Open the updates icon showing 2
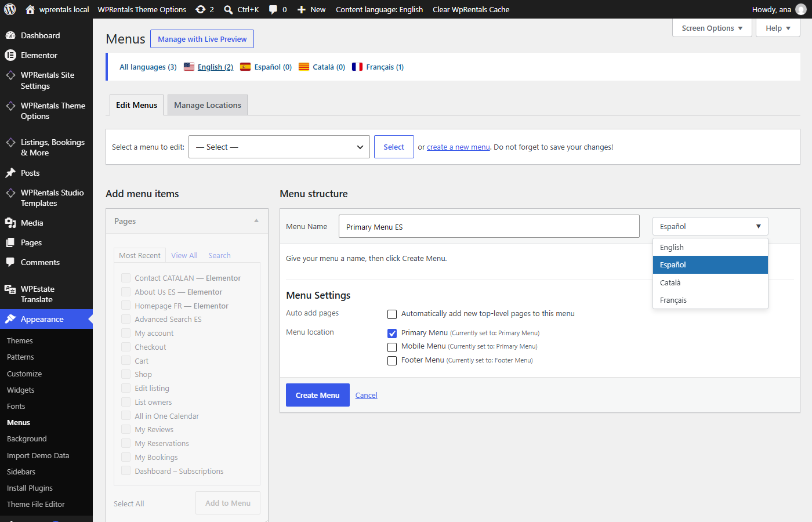The width and height of the screenshot is (812, 522). click(201, 9)
